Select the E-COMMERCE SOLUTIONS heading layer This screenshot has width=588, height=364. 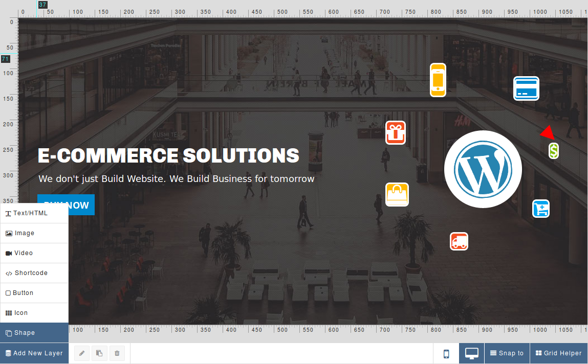168,155
